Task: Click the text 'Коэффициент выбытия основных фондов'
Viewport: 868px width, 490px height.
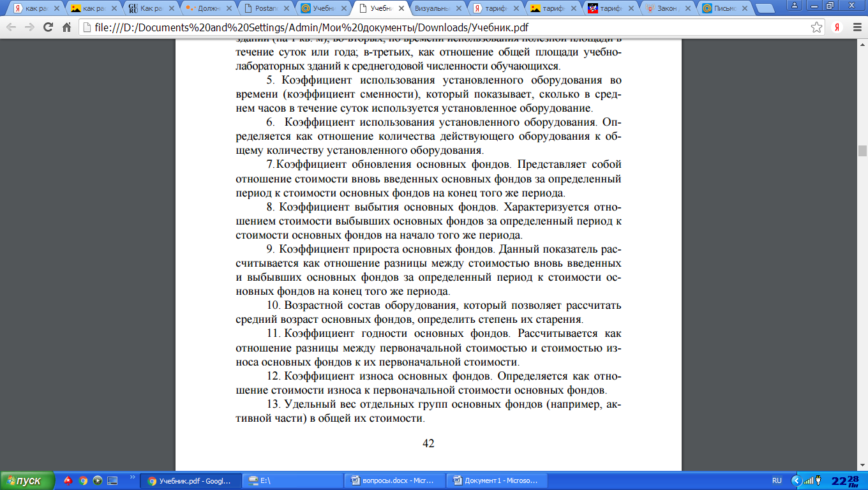Action: pyautogui.click(x=389, y=207)
